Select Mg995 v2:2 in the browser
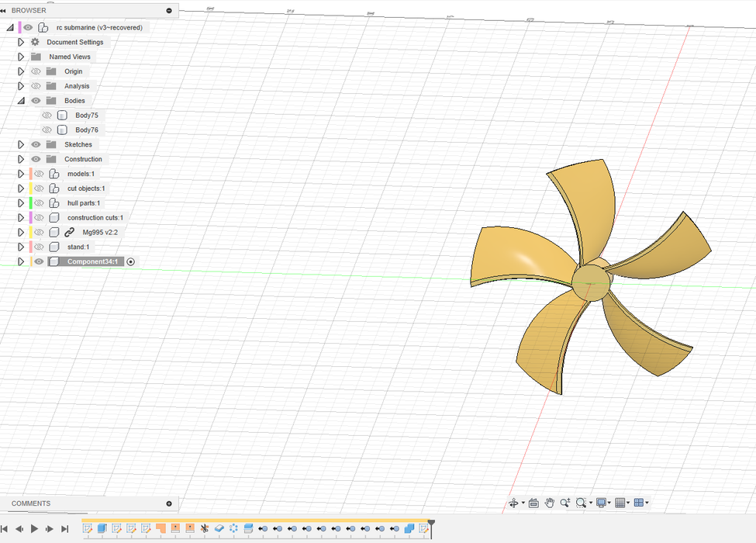756x543 pixels. [100, 233]
